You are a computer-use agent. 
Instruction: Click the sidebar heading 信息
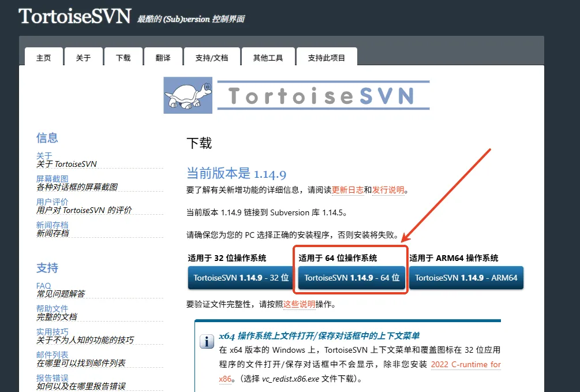tap(47, 138)
